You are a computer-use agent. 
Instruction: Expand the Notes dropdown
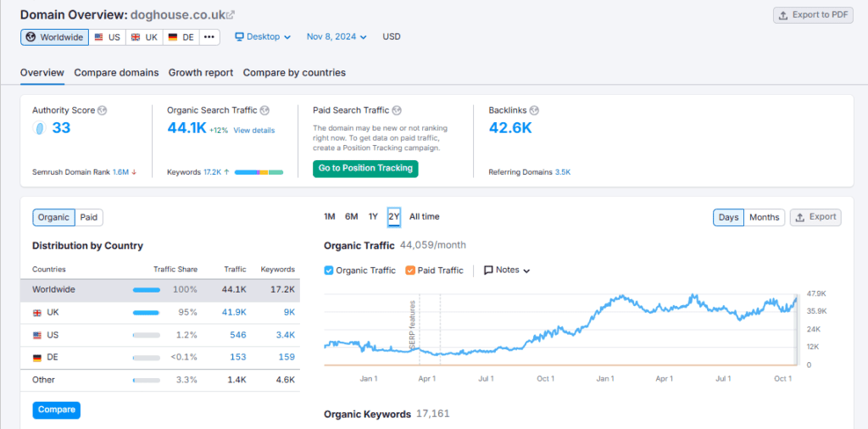507,270
